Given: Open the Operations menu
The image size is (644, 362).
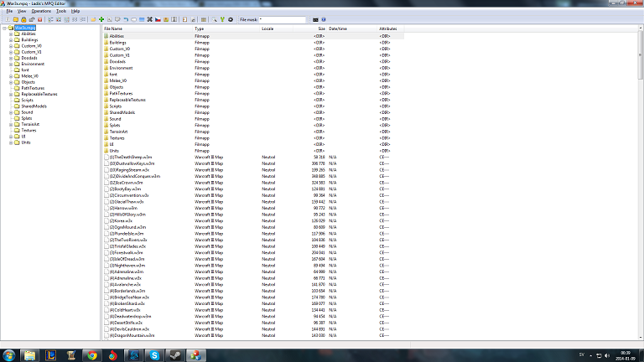Looking at the screenshot, I should (x=41, y=11).
